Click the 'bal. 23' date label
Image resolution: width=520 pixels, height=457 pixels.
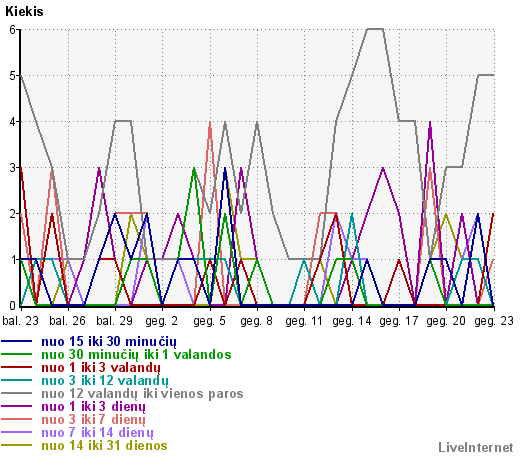tap(21, 321)
